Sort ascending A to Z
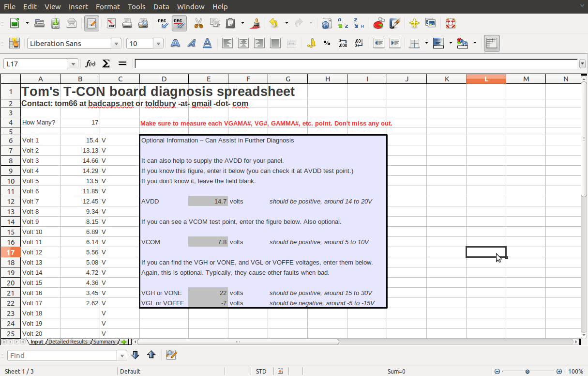The image size is (588, 376). 343,23
